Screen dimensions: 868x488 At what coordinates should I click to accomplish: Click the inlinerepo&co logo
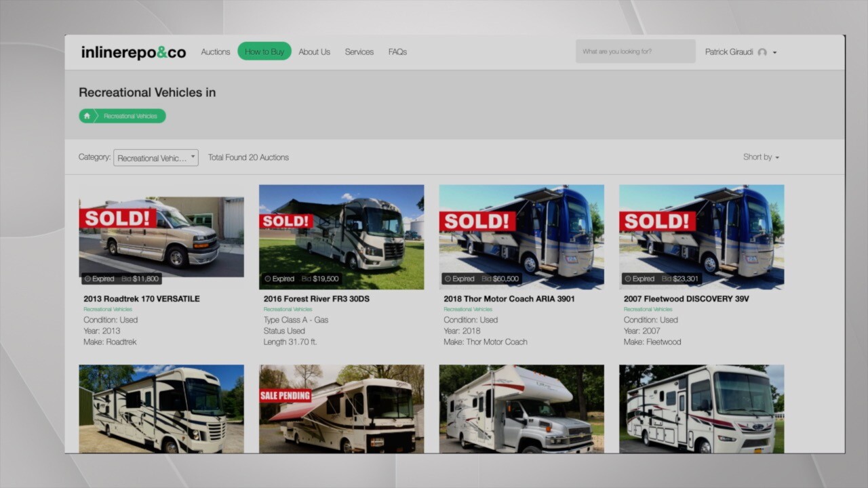tap(134, 52)
